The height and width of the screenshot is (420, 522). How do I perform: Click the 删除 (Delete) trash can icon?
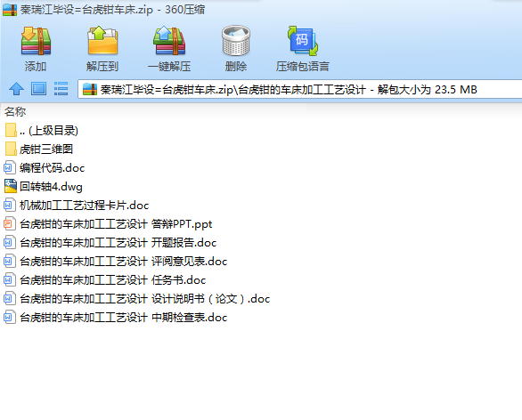(236, 41)
